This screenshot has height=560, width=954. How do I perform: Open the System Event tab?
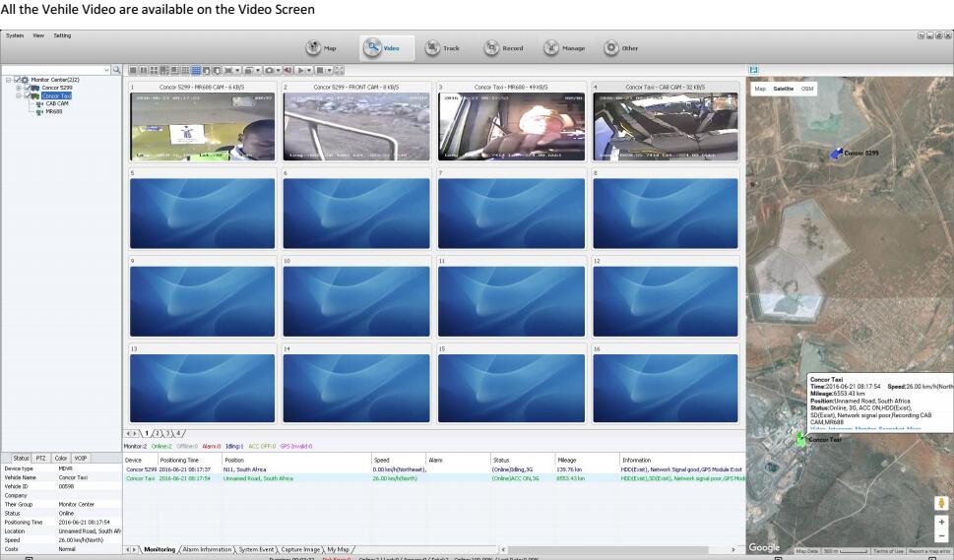pos(256,549)
